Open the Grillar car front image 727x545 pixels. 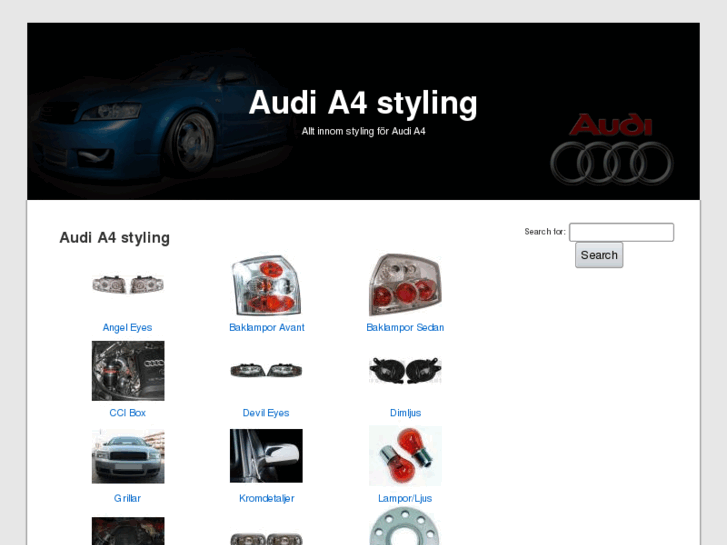click(x=128, y=456)
